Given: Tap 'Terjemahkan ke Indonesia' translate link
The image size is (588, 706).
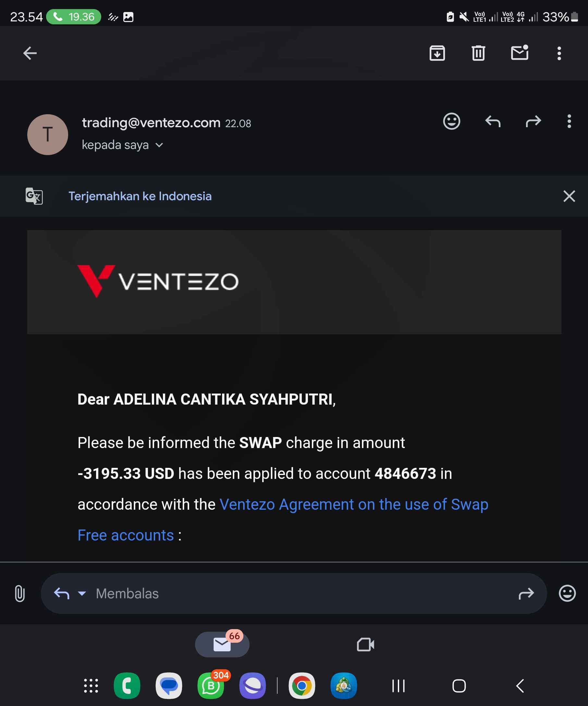Looking at the screenshot, I should (x=140, y=196).
